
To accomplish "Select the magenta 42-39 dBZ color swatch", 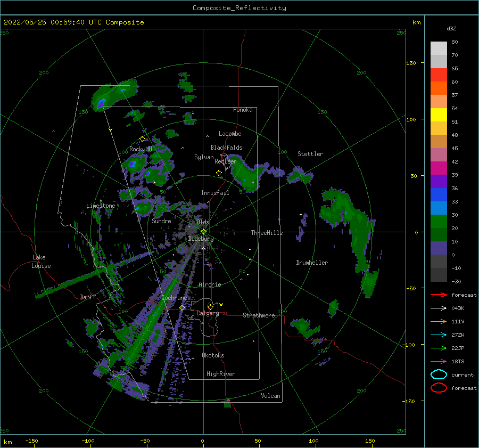I will click(x=439, y=168).
